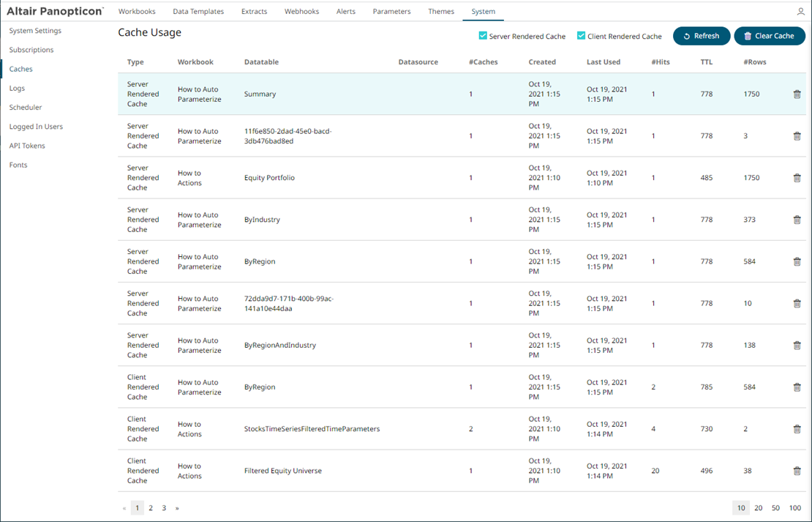
Task: Click trash icon for Equity Portfolio cache
Action: click(797, 178)
